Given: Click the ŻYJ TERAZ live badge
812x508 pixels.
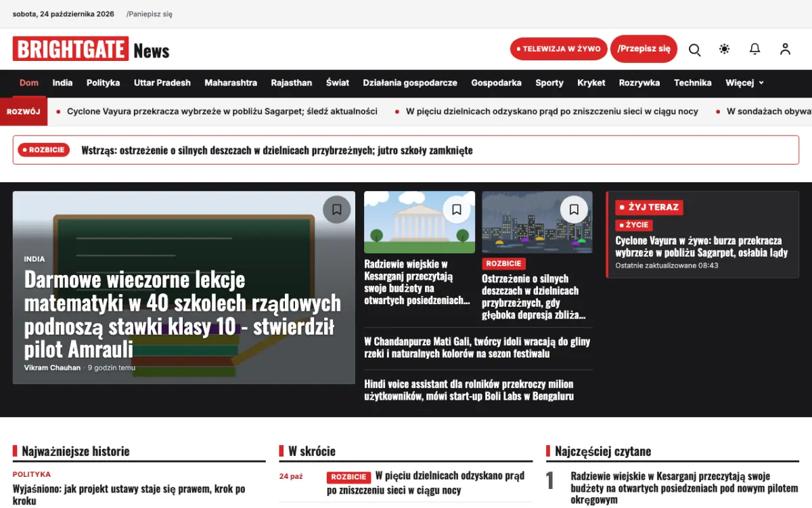Looking at the screenshot, I should click(649, 207).
